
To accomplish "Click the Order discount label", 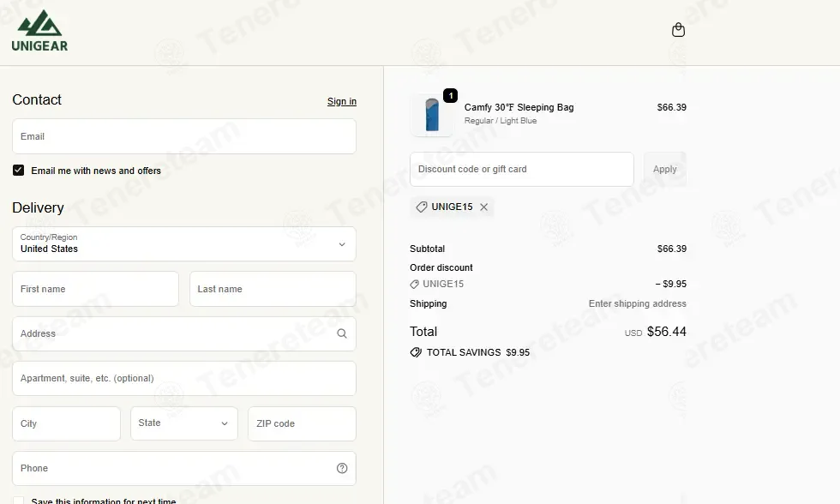I will [441, 267].
